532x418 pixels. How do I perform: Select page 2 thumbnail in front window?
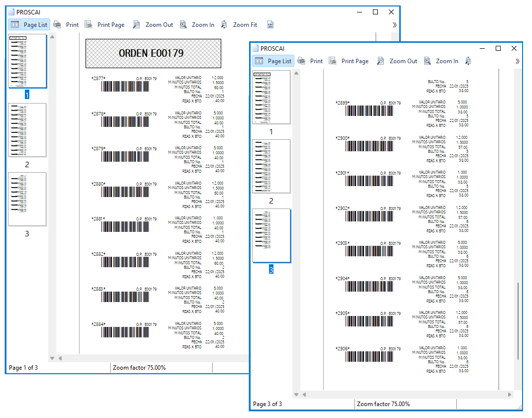(x=271, y=166)
